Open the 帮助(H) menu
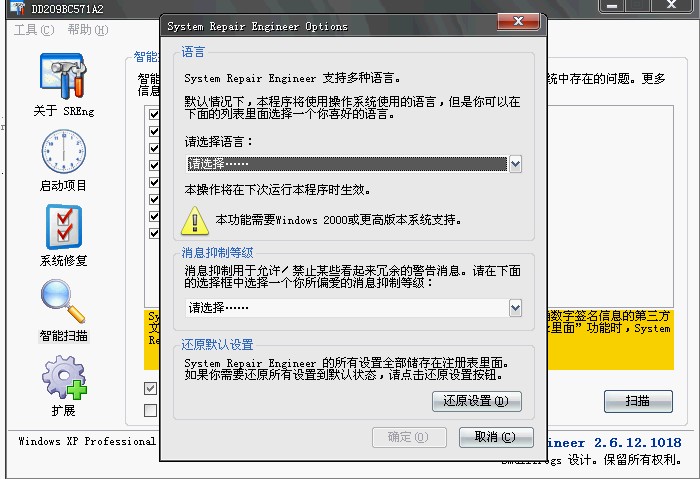Viewport: 700px width, 479px height. pyautogui.click(x=88, y=30)
